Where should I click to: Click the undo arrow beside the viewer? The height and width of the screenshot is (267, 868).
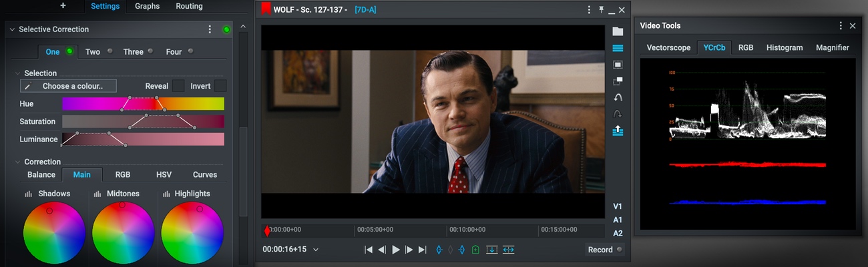[618, 97]
